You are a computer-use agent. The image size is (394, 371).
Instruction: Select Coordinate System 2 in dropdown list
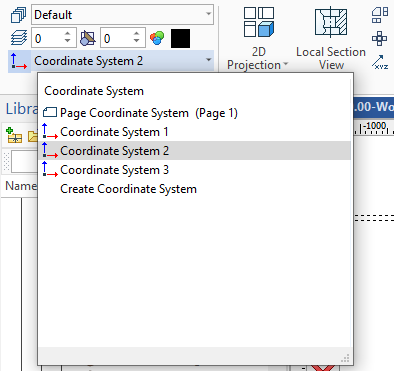coord(195,151)
